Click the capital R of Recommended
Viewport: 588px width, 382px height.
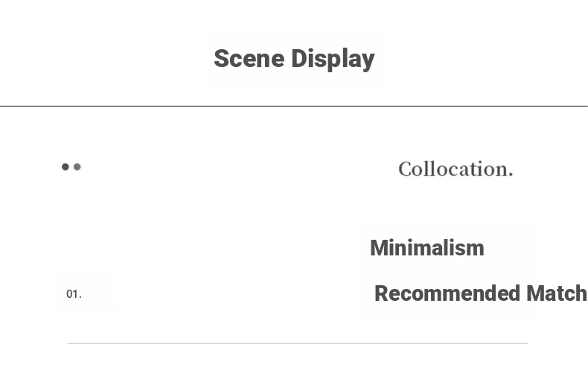click(x=382, y=293)
